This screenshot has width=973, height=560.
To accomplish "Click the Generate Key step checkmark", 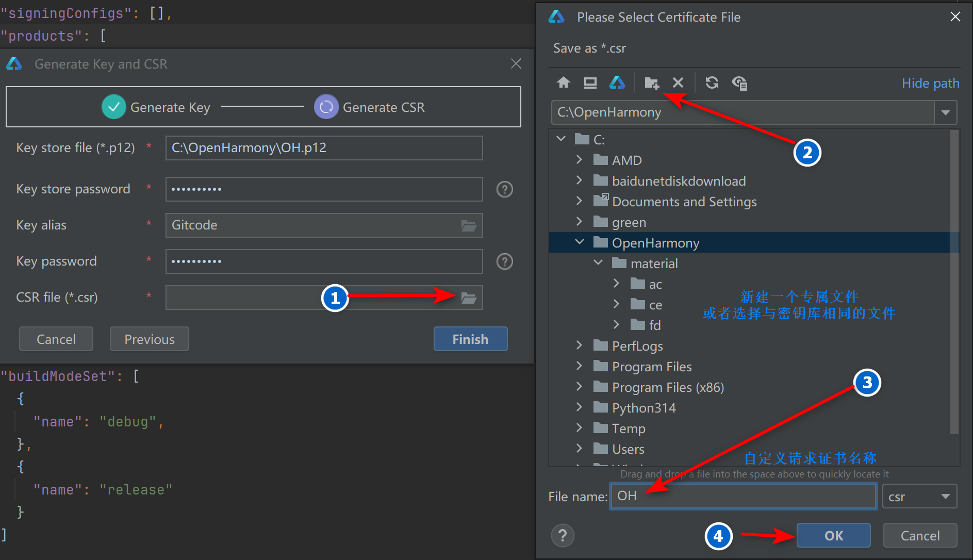I will pyautogui.click(x=114, y=107).
